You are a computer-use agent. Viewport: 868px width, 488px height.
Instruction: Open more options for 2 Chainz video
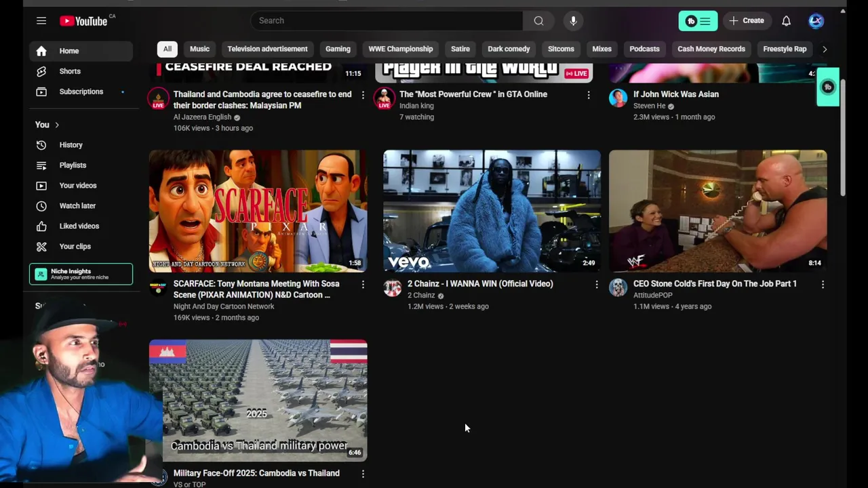point(597,285)
